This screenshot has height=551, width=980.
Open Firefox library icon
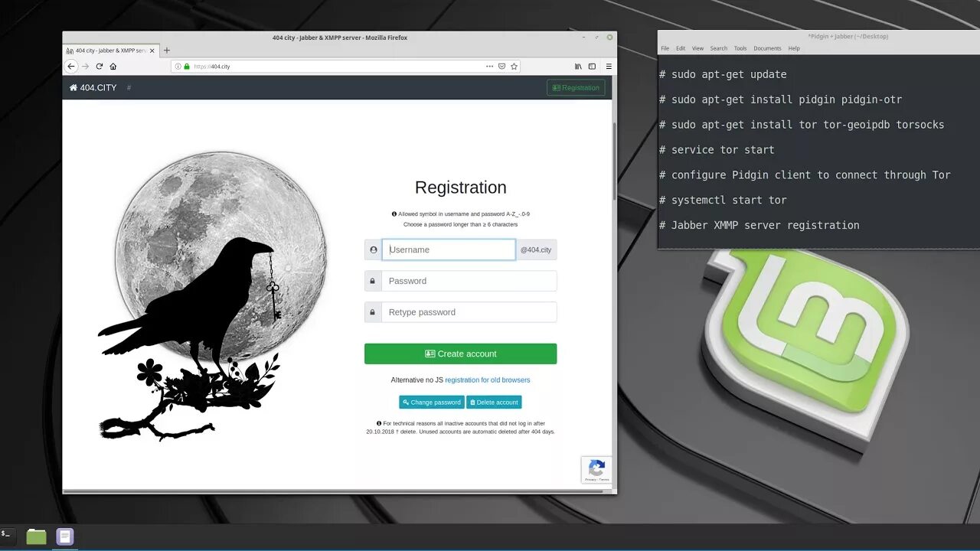[x=578, y=67]
